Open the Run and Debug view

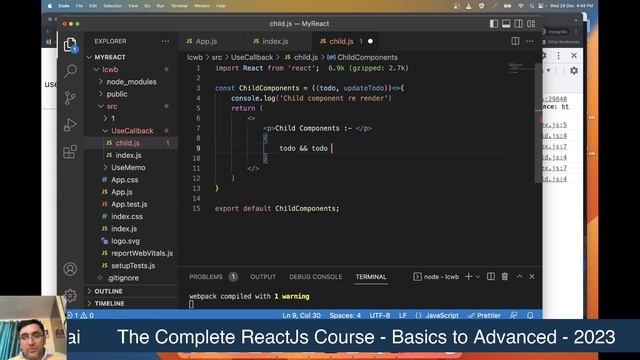point(70,124)
